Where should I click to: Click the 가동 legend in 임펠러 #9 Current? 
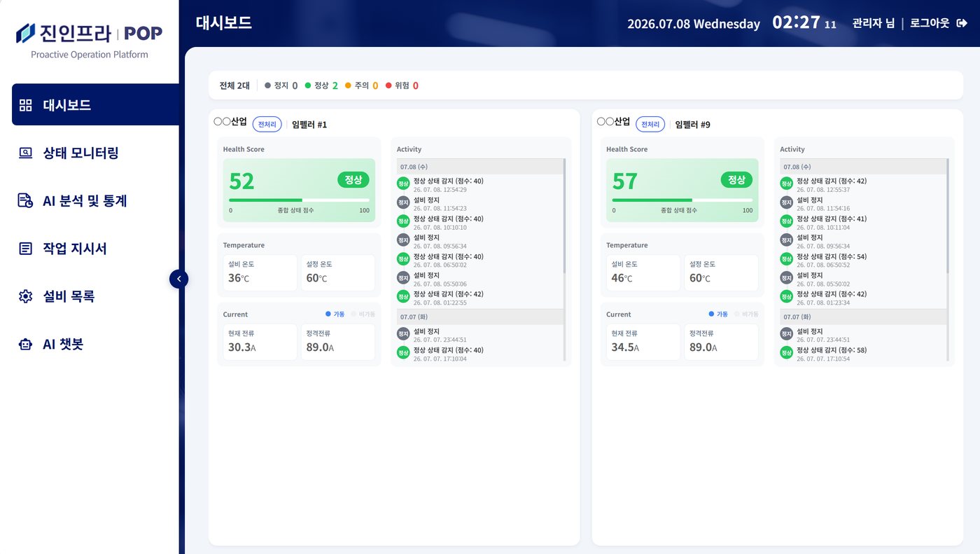click(718, 314)
